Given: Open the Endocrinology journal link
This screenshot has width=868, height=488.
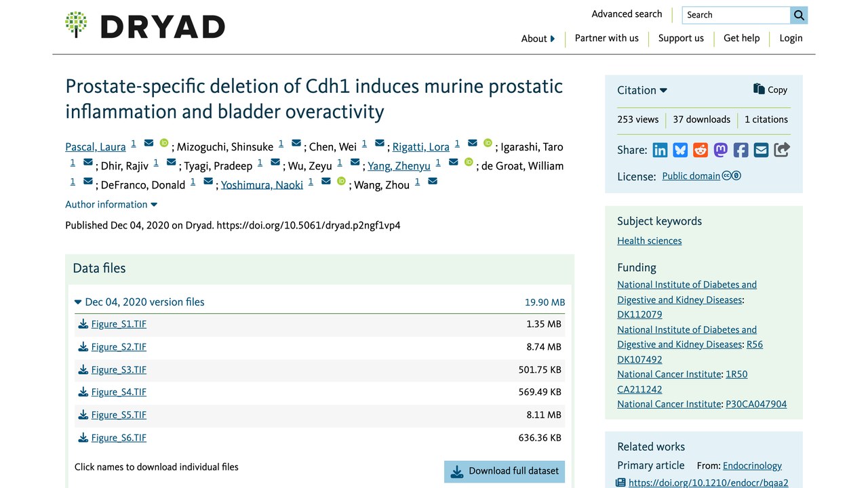Looking at the screenshot, I should point(752,466).
